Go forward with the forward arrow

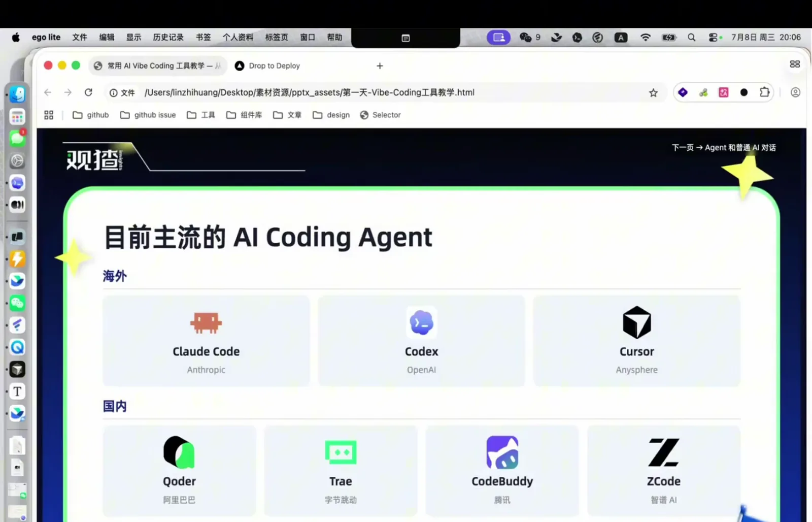68,92
